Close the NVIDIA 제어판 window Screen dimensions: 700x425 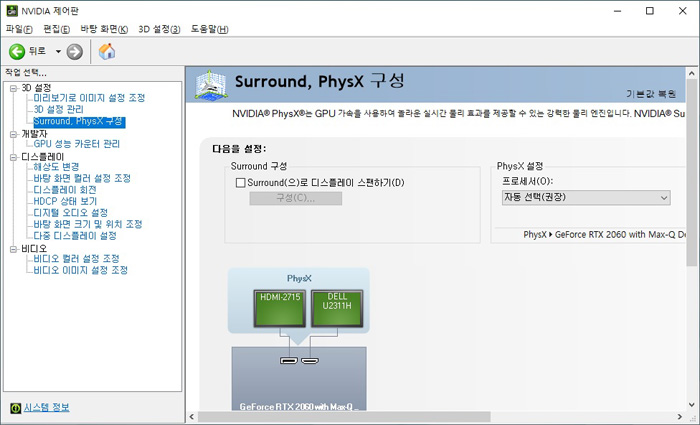pyautogui.click(x=683, y=11)
